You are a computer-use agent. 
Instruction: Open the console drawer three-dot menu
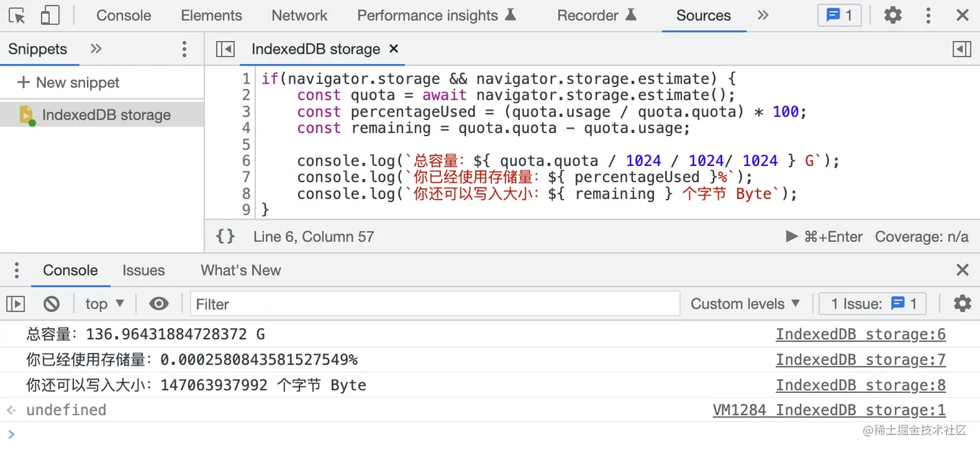17,270
